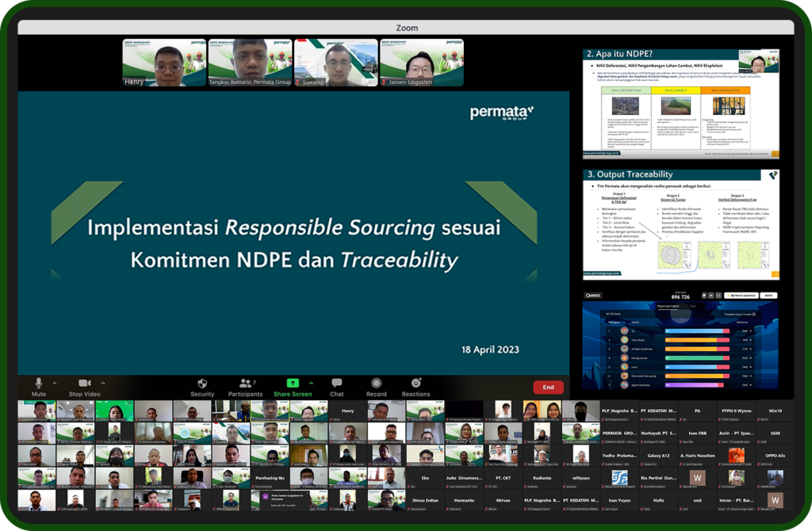Click 'Berhenti sebentar' button in the quiz screenshot

tap(742, 296)
